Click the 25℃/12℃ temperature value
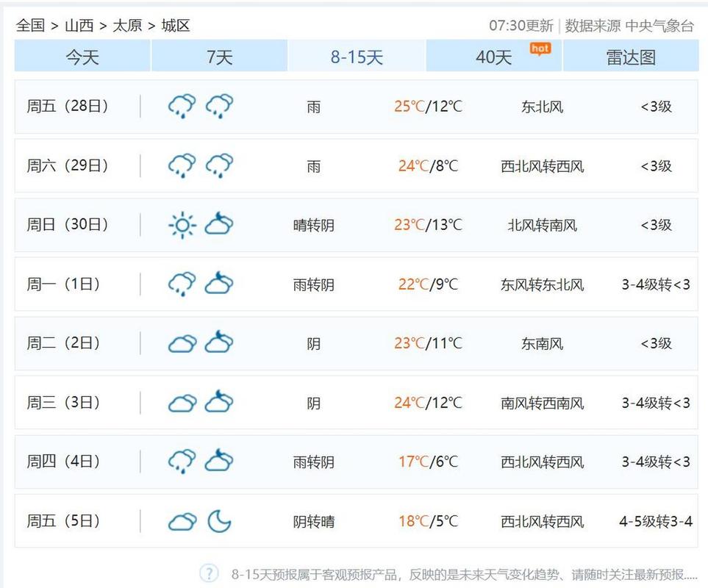The width and height of the screenshot is (708, 588). 428,107
